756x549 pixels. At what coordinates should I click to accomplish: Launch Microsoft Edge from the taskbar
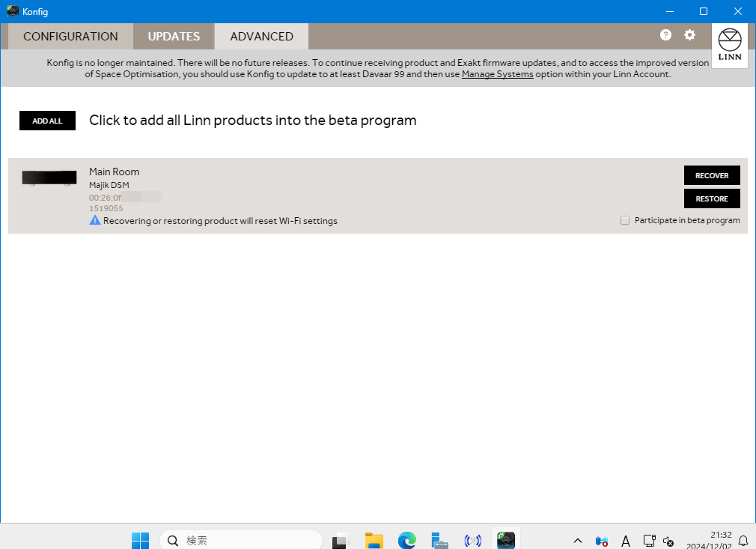click(406, 540)
